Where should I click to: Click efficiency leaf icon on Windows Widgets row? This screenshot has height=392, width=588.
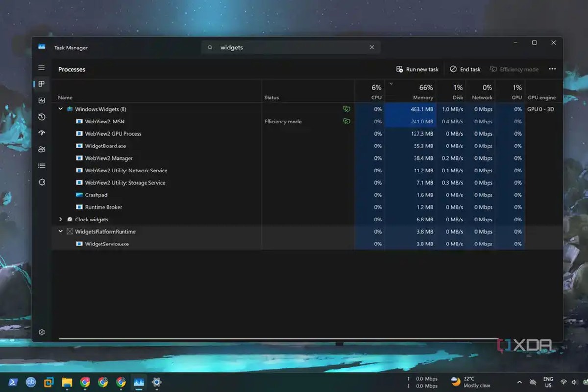[x=347, y=109]
